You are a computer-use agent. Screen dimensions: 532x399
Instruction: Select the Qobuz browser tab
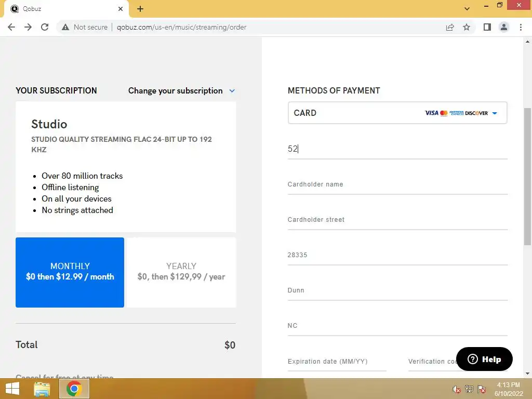point(66,9)
